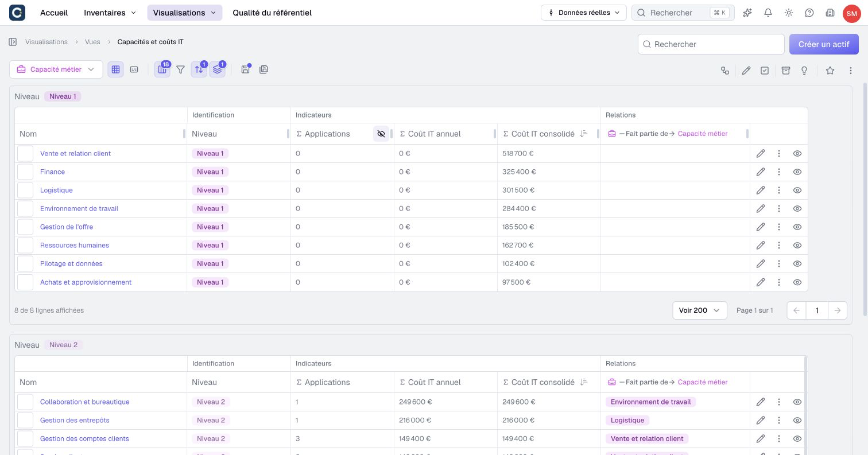Switch to card view layout
The image size is (868, 455).
coord(134,69)
